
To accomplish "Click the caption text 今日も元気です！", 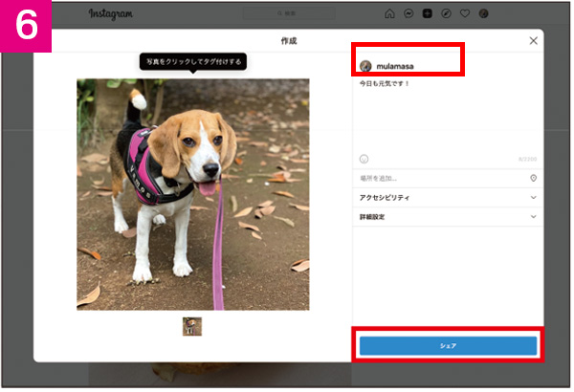I will [x=386, y=84].
